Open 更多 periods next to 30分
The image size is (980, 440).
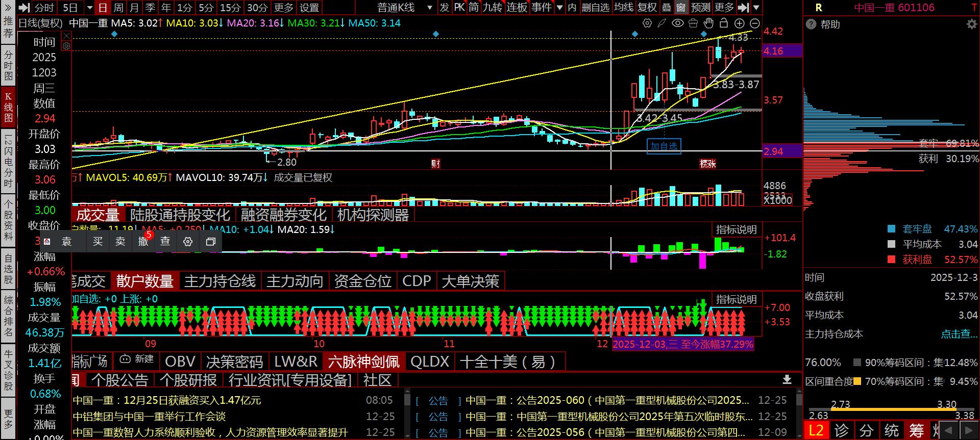[284, 8]
